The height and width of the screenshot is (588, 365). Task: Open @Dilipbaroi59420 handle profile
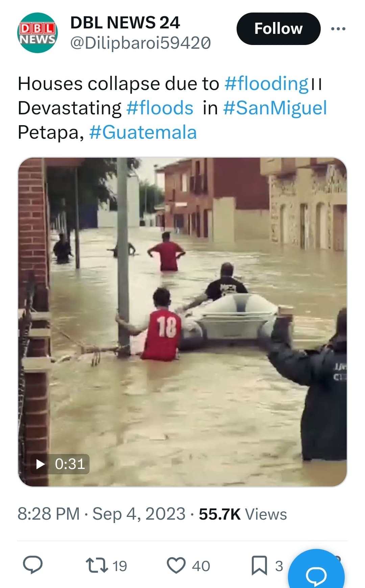tap(141, 43)
